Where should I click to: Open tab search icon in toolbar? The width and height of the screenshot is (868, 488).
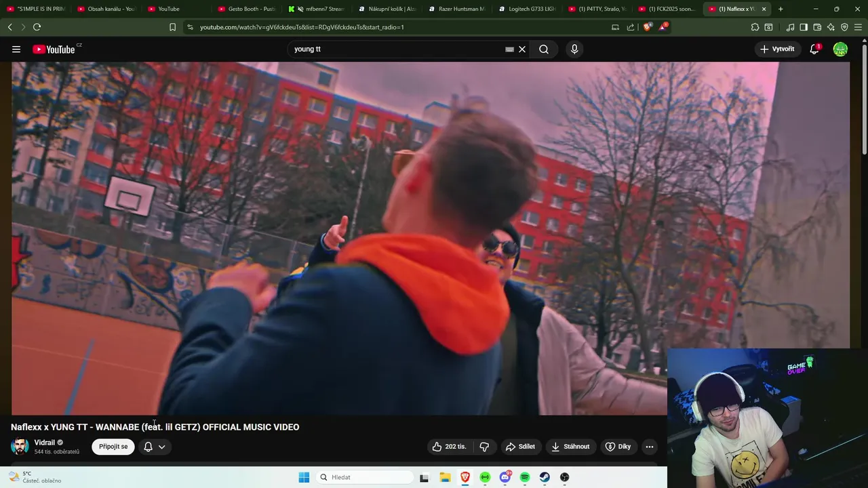coord(768,27)
